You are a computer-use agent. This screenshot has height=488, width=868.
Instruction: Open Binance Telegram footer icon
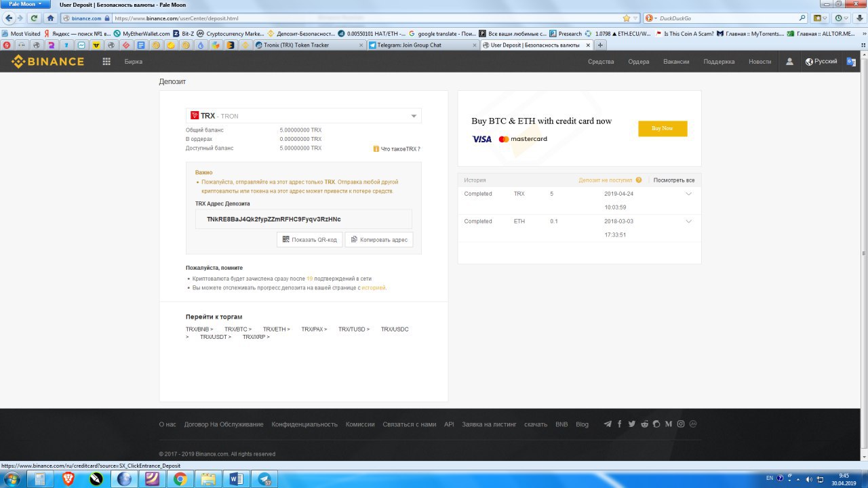tap(608, 424)
